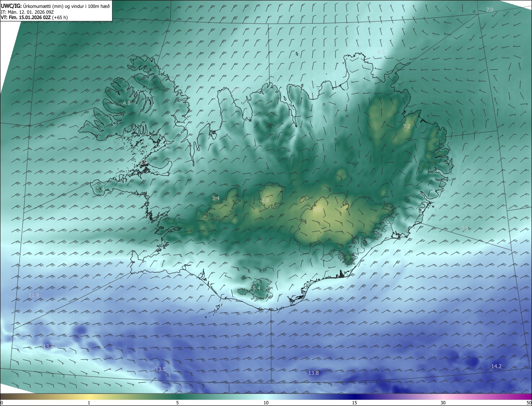532x406 pixels.
Task: Click the colorbar tick label 15
Action: (355, 403)
